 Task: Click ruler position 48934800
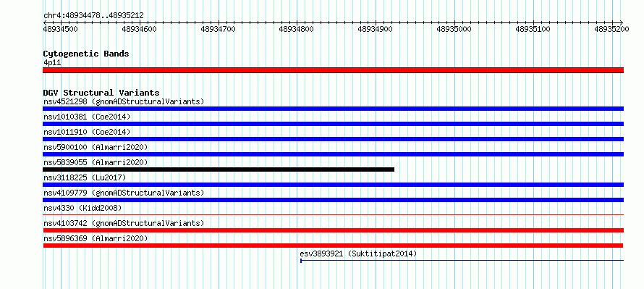pos(297,29)
